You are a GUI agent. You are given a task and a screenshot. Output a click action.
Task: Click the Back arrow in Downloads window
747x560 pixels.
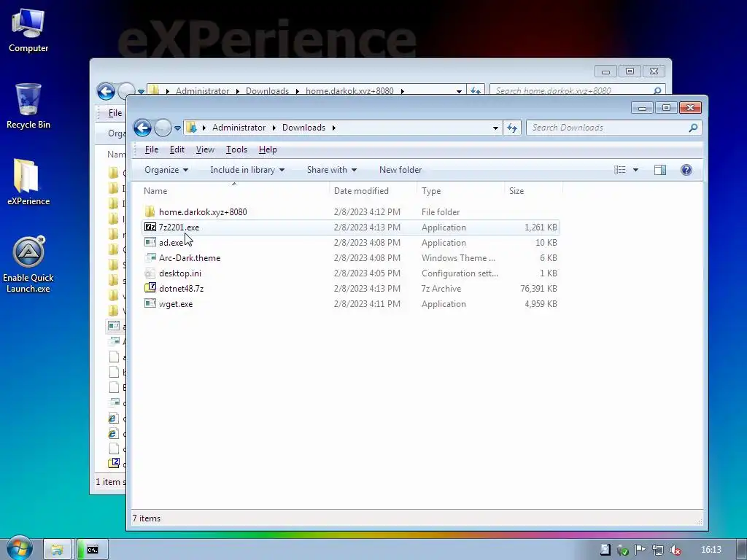(x=142, y=128)
